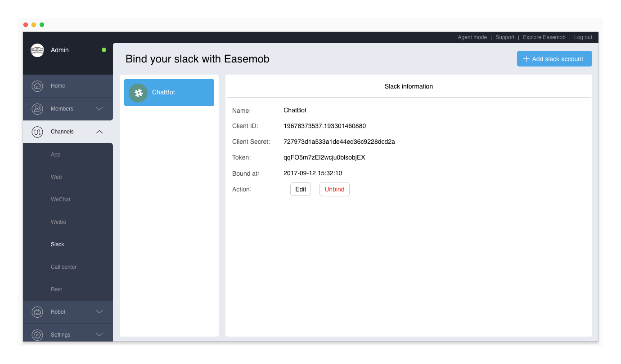Image resolution: width=621 pixels, height=364 pixels.
Task: Click the Admin avatar image
Action: click(37, 50)
